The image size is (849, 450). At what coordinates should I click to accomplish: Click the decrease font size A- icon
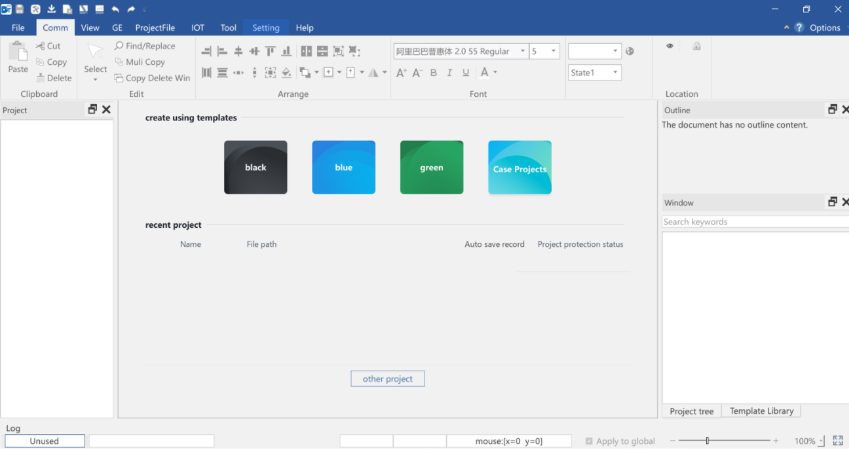(417, 73)
